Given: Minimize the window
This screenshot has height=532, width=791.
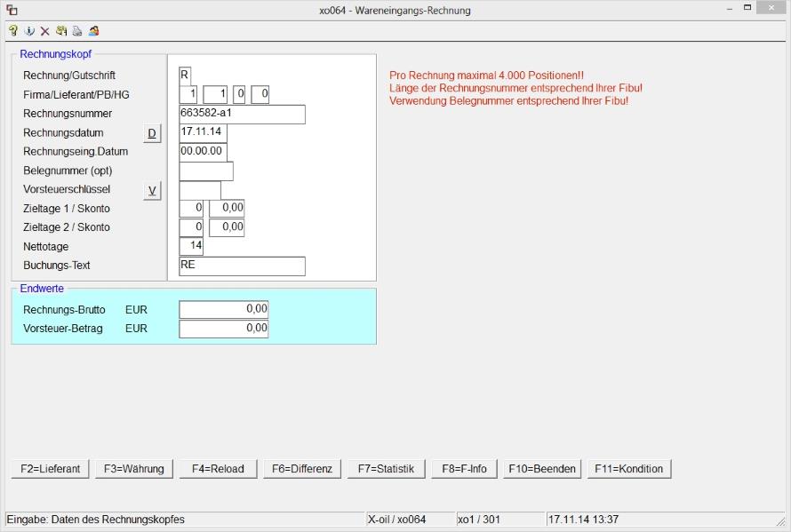Looking at the screenshot, I should point(730,9).
